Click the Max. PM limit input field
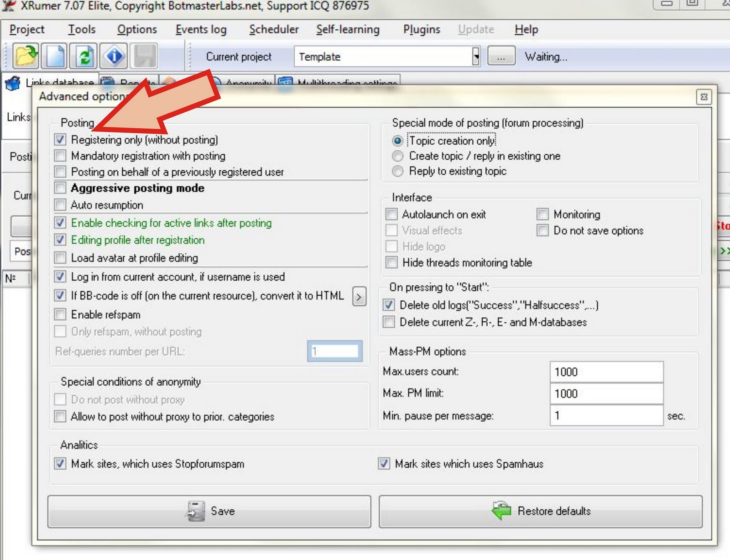The image size is (730, 560). tap(606, 393)
